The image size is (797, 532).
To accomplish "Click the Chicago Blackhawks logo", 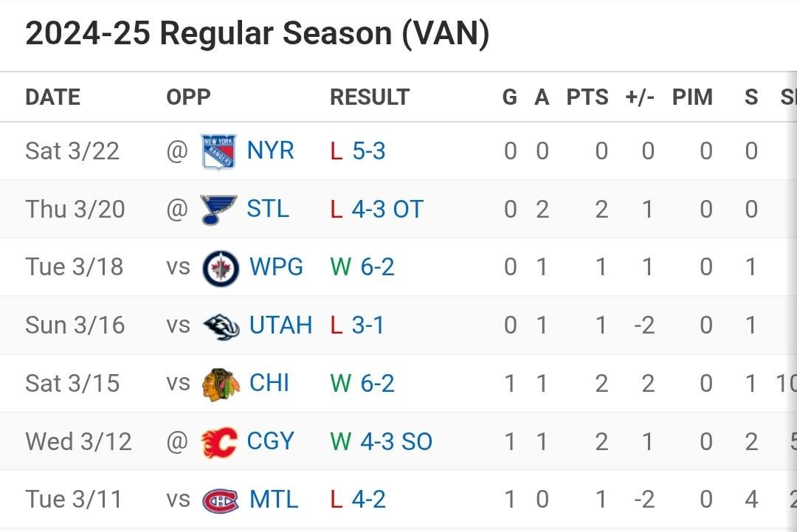I will tap(221, 383).
